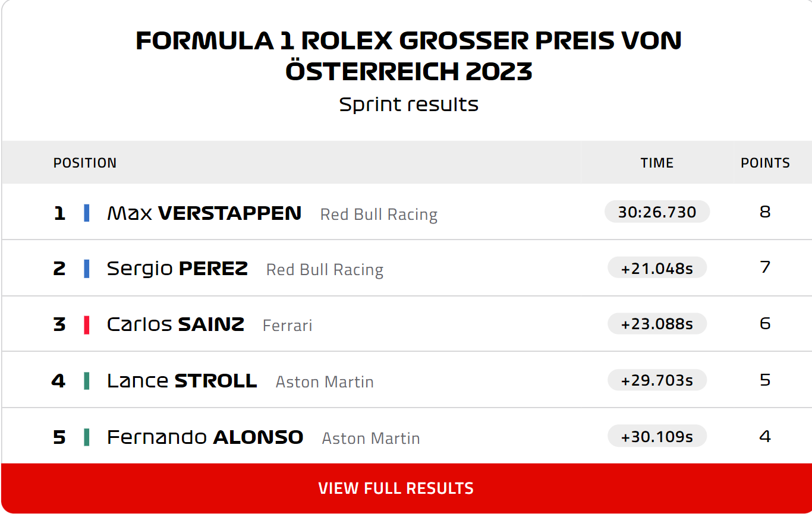Image resolution: width=812 pixels, height=514 pixels.
Task: Open Sergio Perez's driver entry
Action: point(177,269)
